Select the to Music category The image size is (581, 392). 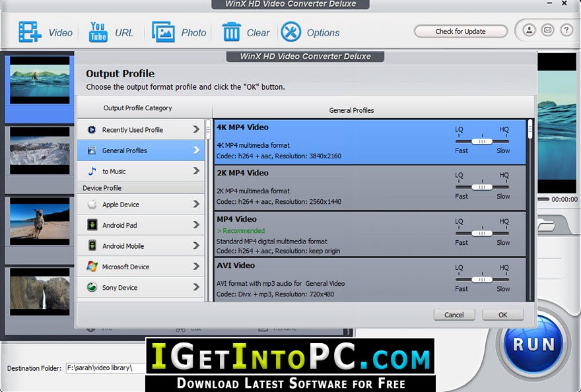[x=141, y=171]
